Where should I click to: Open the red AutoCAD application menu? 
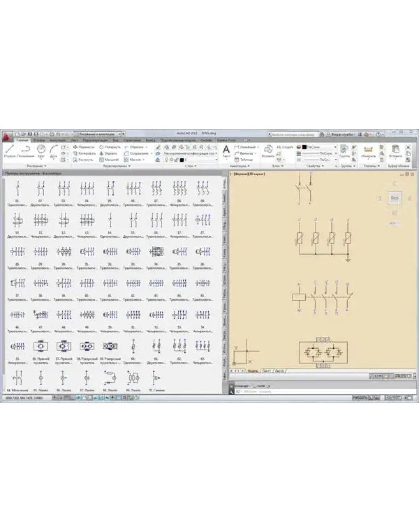pos(6,137)
